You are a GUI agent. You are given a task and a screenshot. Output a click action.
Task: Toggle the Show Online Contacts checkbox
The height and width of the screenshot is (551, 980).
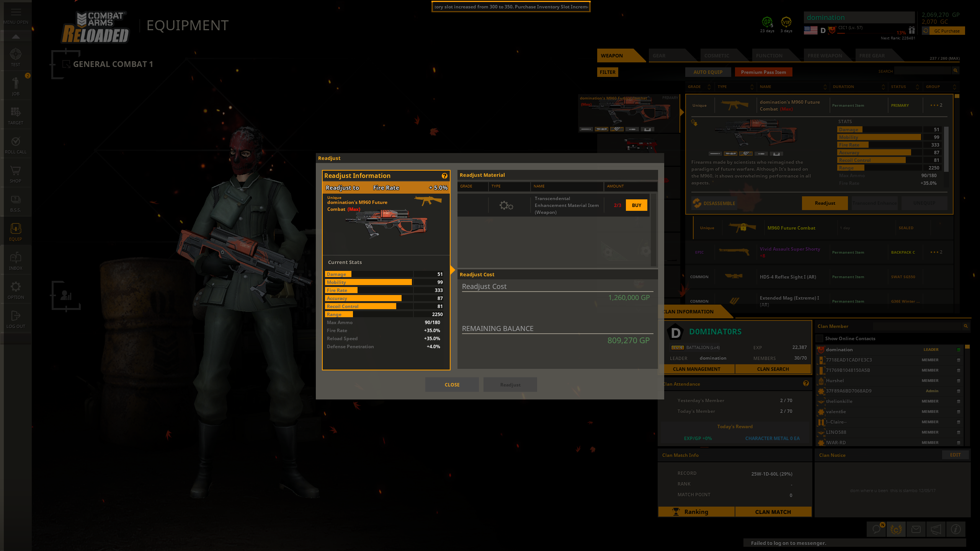820,339
